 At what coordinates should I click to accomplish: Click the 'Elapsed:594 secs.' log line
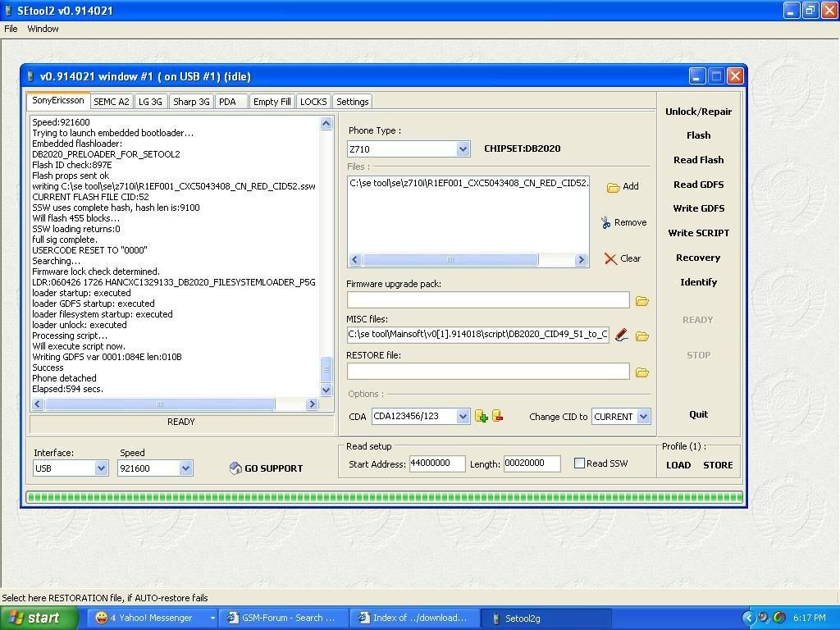click(x=68, y=389)
